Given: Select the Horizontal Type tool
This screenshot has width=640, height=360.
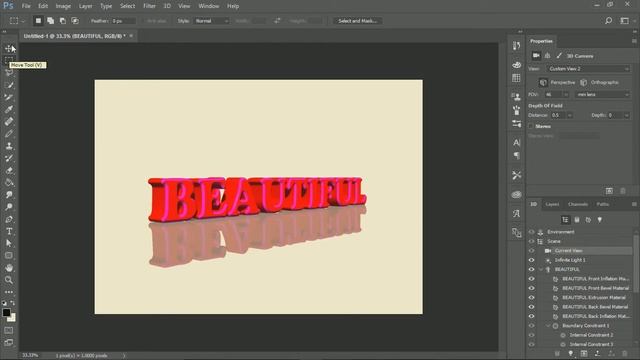Looking at the screenshot, I should point(9,231).
